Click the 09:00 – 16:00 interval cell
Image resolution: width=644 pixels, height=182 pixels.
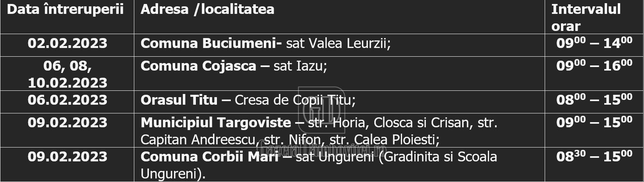[x=594, y=74]
